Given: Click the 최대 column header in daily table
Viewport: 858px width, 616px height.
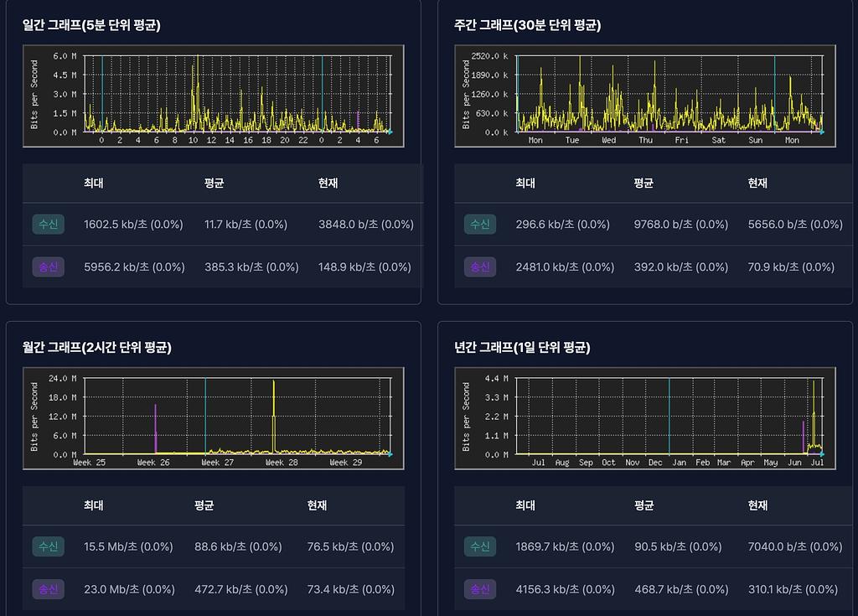Looking at the screenshot, I should 94,183.
